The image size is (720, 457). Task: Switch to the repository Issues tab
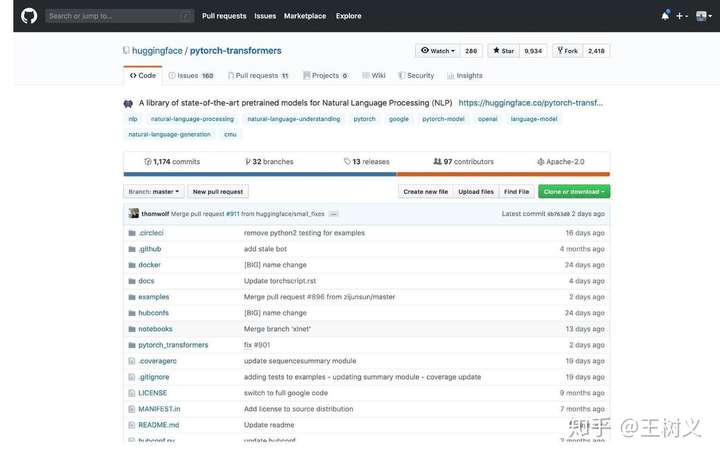coord(191,75)
